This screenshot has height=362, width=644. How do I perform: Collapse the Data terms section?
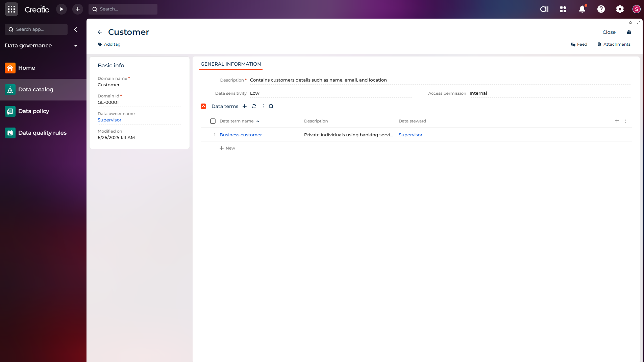click(203, 106)
